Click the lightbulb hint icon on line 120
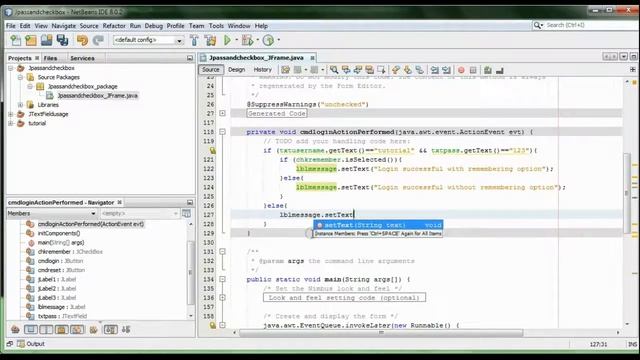 click(x=212, y=151)
